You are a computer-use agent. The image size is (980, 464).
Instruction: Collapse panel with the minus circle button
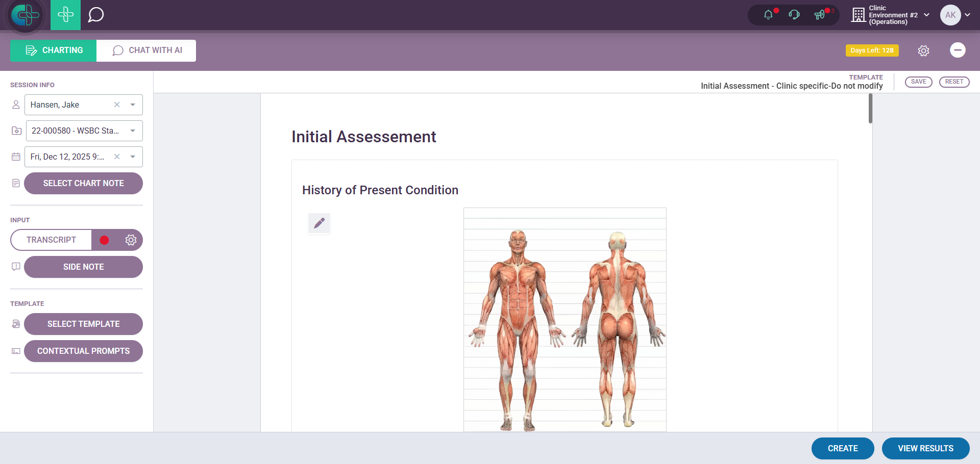point(958,50)
